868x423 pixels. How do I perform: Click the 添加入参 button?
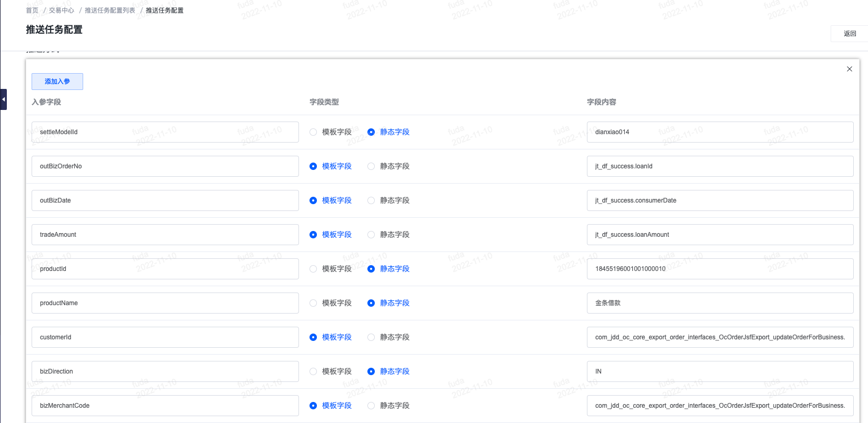click(57, 82)
